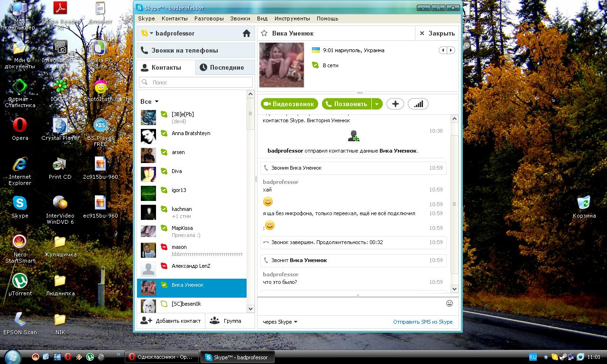Open the Контакты menu

click(x=175, y=18)
